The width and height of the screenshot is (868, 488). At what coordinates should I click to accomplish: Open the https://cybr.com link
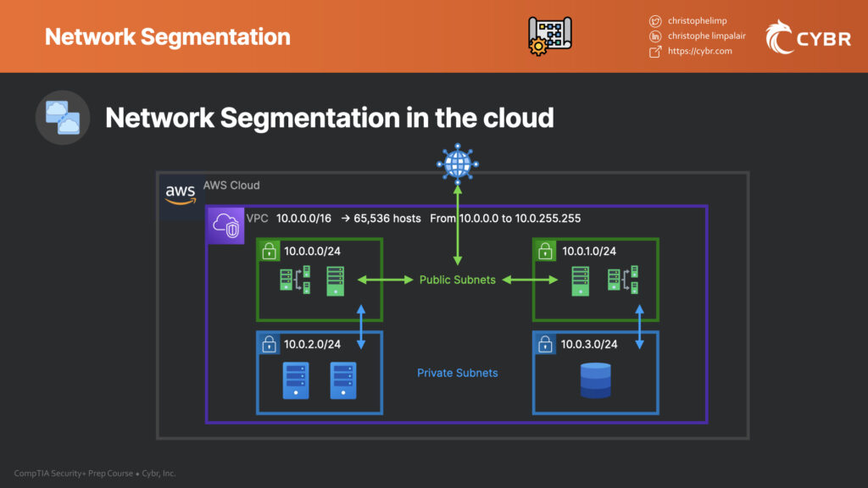pos(699,51)
